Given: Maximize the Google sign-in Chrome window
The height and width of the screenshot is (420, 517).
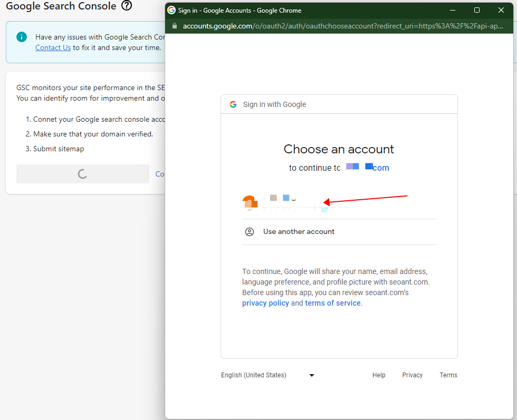Looking at the screenshot, I should point(477,10).
